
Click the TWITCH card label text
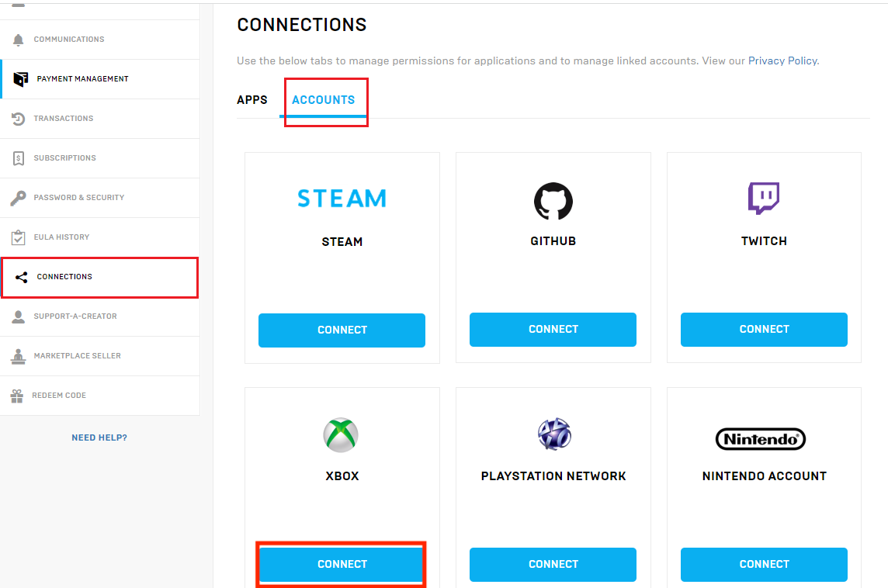764,241
